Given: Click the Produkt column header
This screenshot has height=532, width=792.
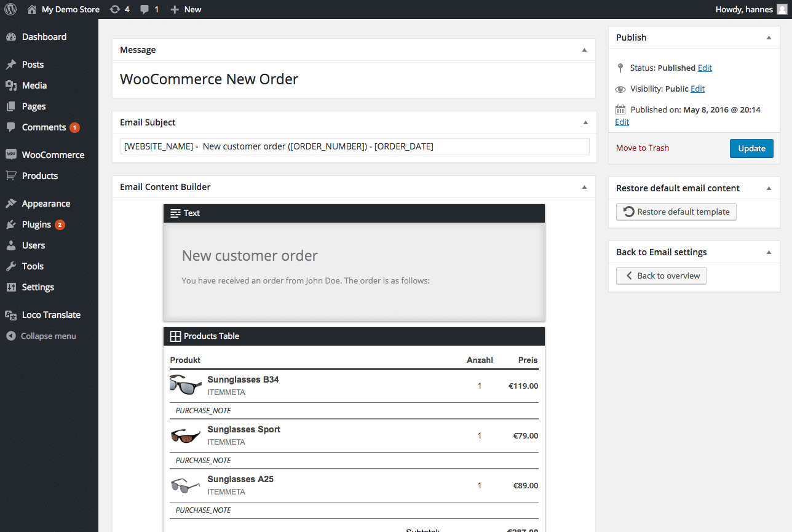Looking at the screenshot, I should click(x=185, y=360).
